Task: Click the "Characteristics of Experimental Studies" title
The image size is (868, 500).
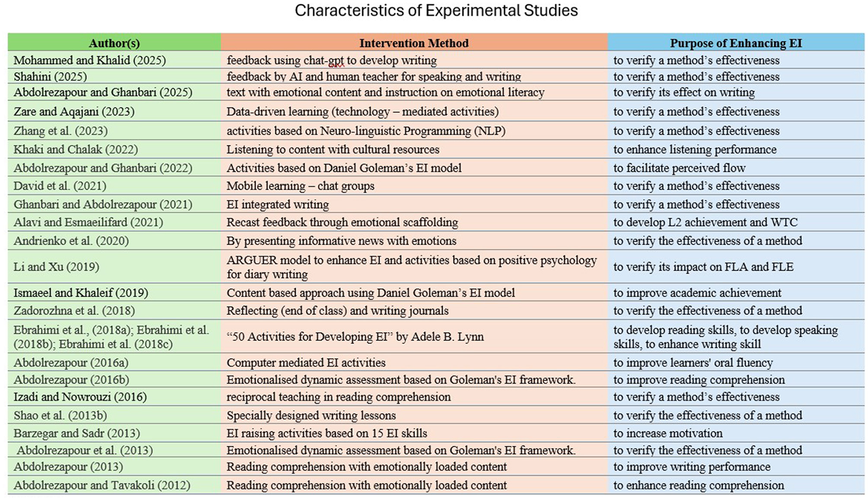Action: [436, 11]
